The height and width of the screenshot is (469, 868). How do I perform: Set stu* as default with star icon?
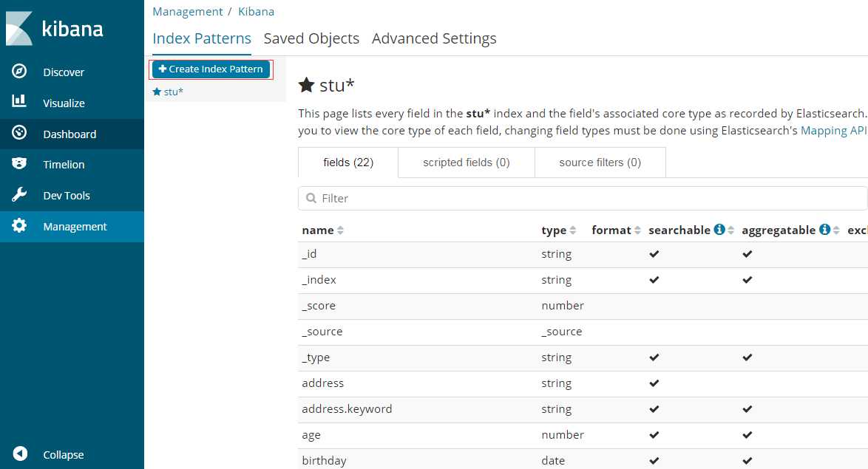pos(306,85)
